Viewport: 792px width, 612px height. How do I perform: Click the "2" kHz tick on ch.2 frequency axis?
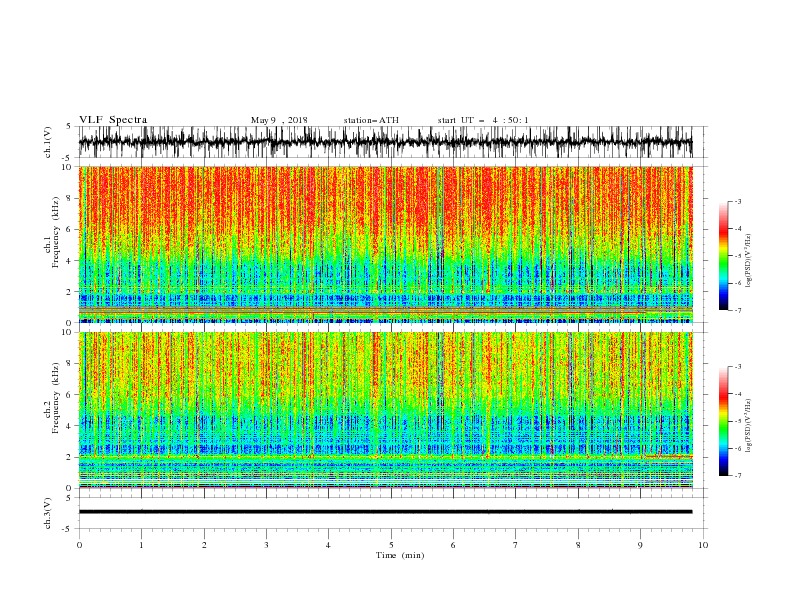pos(69,457)
